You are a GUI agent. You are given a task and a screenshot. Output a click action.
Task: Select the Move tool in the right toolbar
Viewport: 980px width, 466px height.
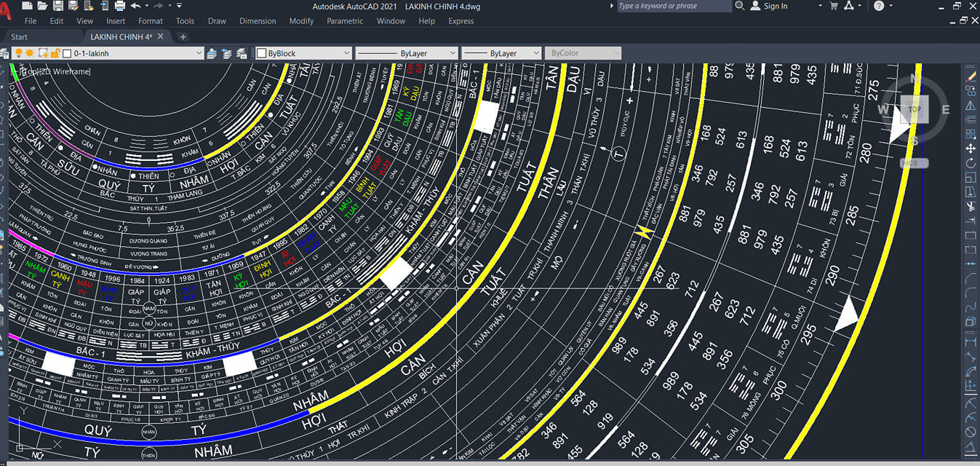point(971,149)
